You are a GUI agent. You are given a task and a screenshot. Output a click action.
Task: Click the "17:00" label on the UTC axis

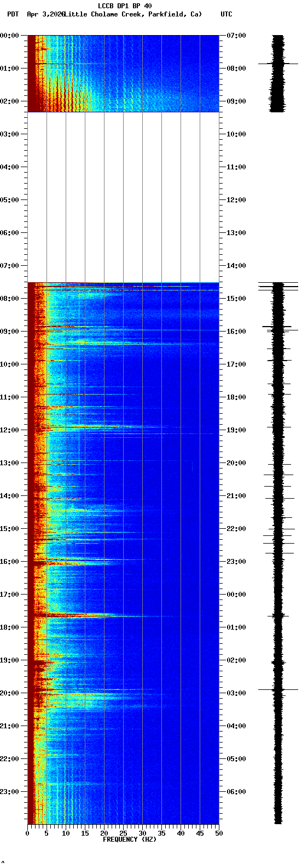pos(236,364)
